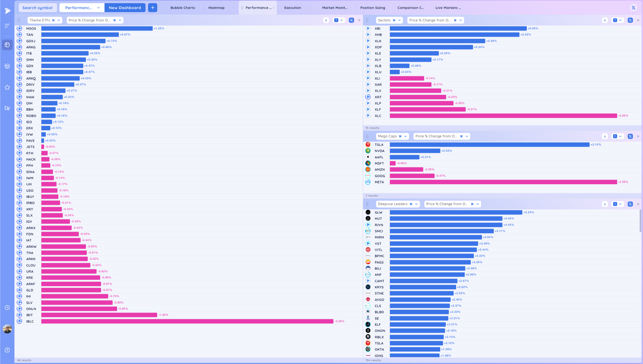
Task: Expand the Theme ETFs list dropdown
Action: coord(59,20)
